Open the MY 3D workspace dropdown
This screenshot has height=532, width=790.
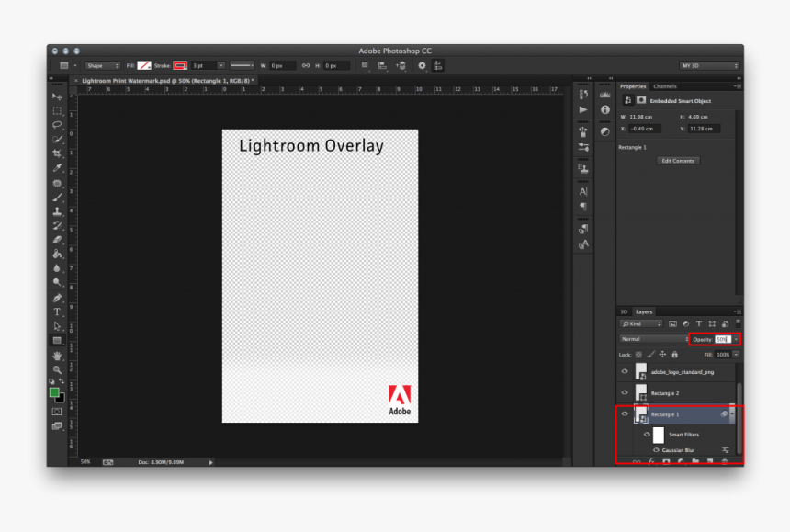709,65
